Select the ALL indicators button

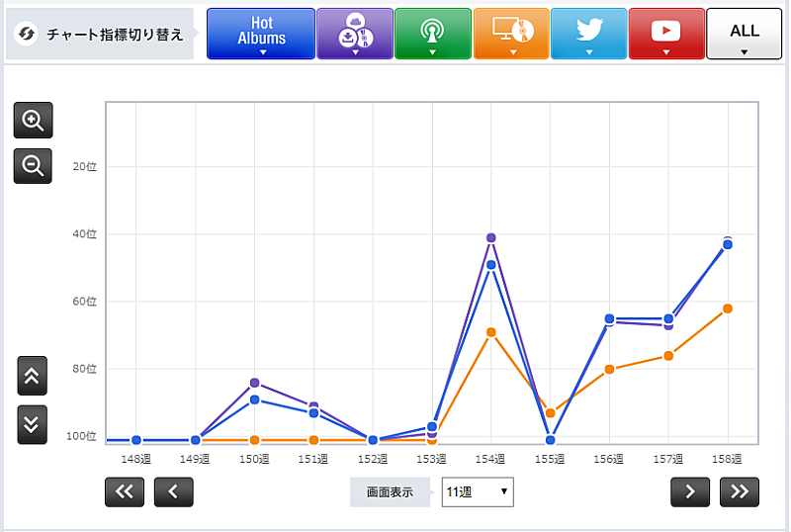(744, 34)
